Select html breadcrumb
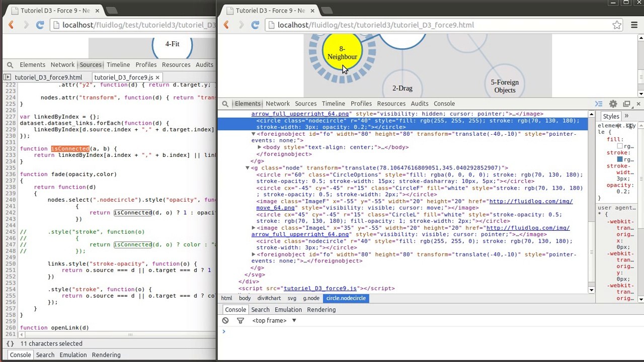 (226, 298)
